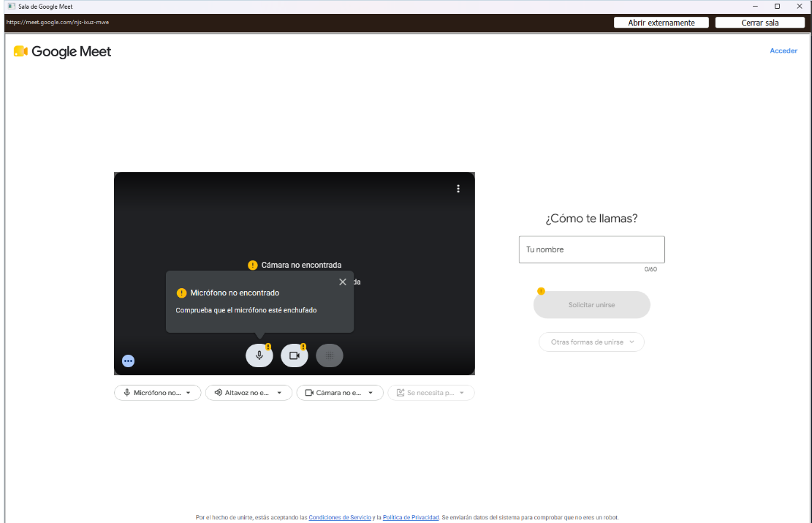
Task: Click the Tu nombre input field
Action: click(x=592, y=249)
